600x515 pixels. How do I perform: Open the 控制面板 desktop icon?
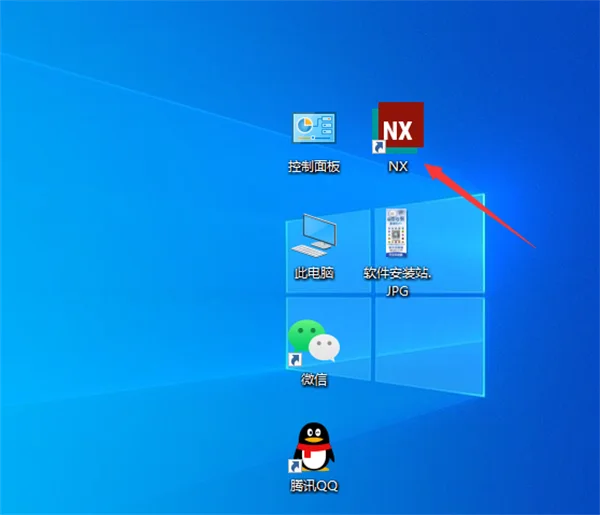(x=314, y=128)
